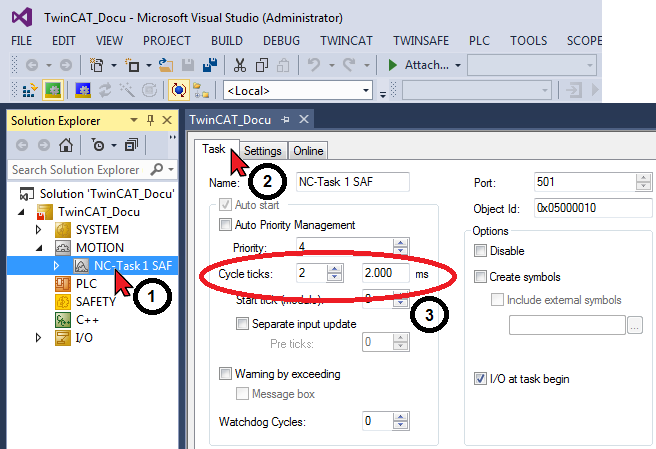Image resolution: width=656 pixels, height=449 pixels.
Task: Collapse the MOTION tree node
Action: (x=39, y=248)
